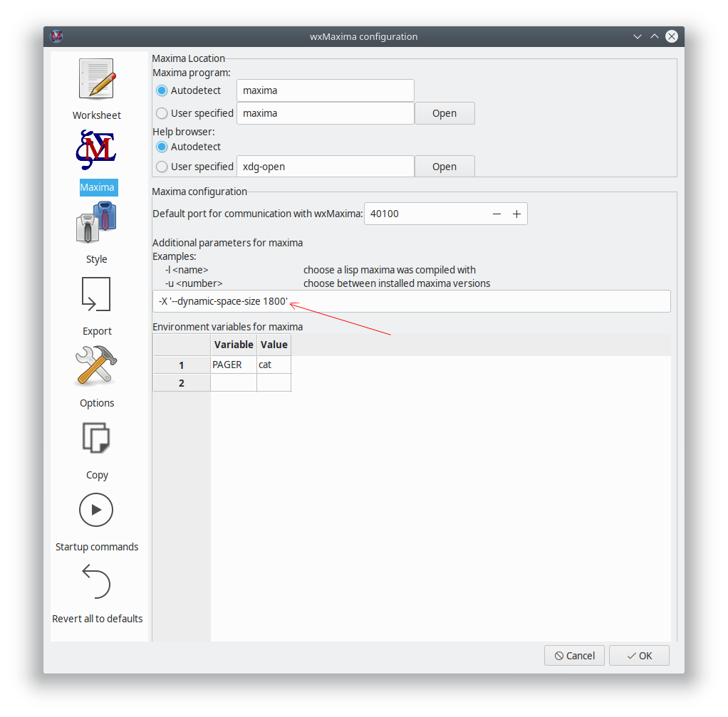The image size is (728, 717).
Task: Maximize the wxMaxima configuration window
Action: 655,36
